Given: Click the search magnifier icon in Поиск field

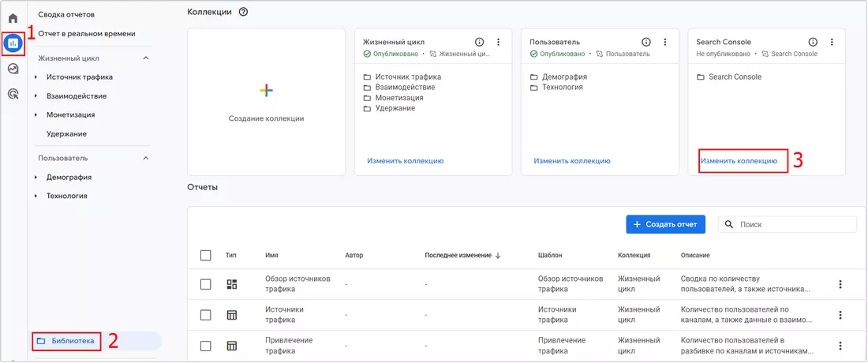Looking at the screenshot, I should tap(729, 225).
